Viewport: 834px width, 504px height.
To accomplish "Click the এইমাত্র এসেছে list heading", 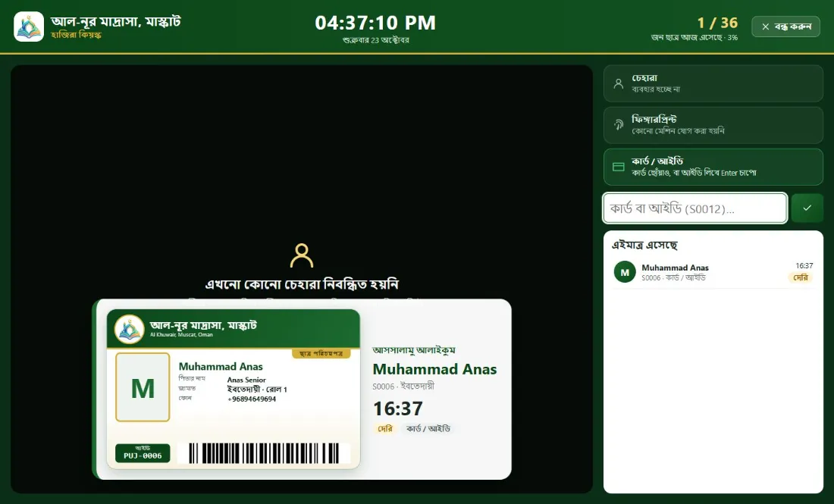I will pos(644,245).
